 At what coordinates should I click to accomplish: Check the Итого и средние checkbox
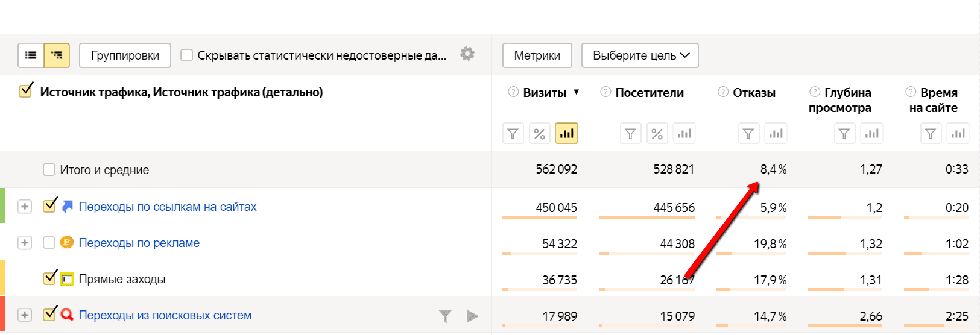[x=49, y=170]
